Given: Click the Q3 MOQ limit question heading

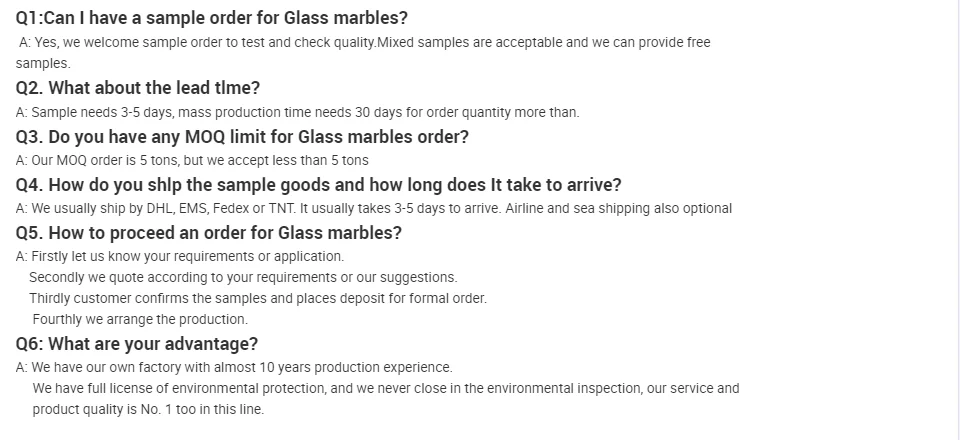Looking at the screenshot, I should [x=242, y=136].
